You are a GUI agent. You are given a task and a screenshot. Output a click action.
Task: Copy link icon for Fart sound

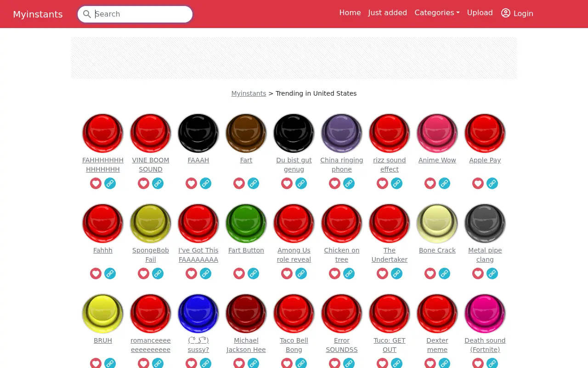coord(254,184)
